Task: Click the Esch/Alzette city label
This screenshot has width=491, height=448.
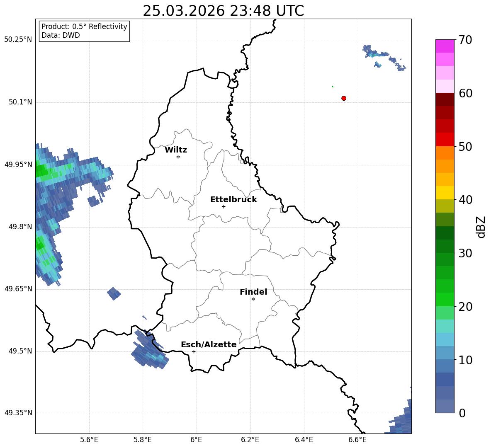Action: (x=209, y=344)
